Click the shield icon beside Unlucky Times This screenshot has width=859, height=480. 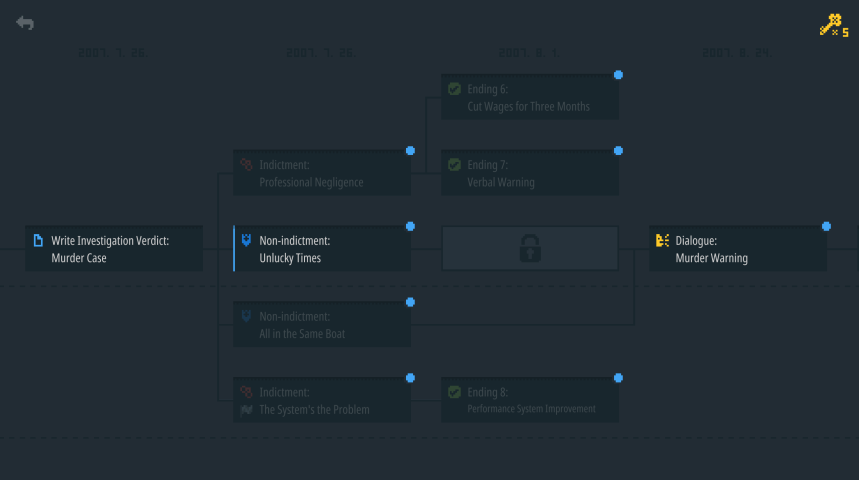tap(246, 240)
